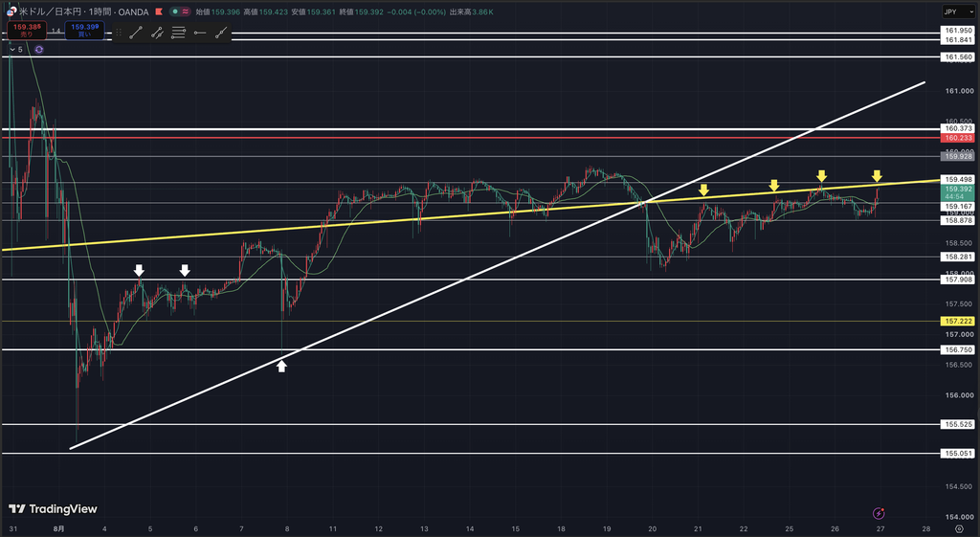This screenshot has height=537, width=980.
Task: Click the 始値 159.396 open value
Action: [x=218, y=11]
